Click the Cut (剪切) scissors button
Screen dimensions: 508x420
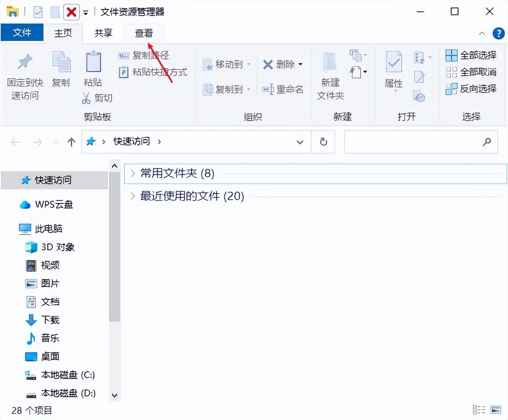click(97, 98)
